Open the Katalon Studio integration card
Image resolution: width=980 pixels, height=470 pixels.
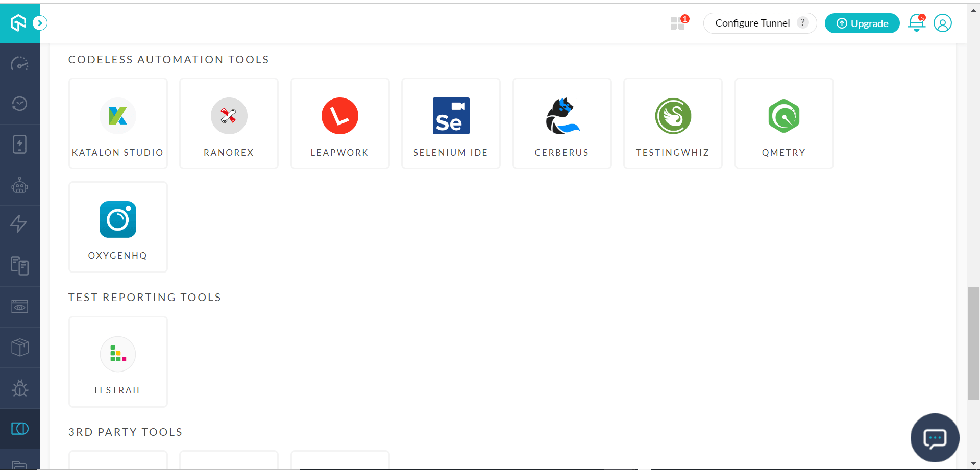pos(118,123)
